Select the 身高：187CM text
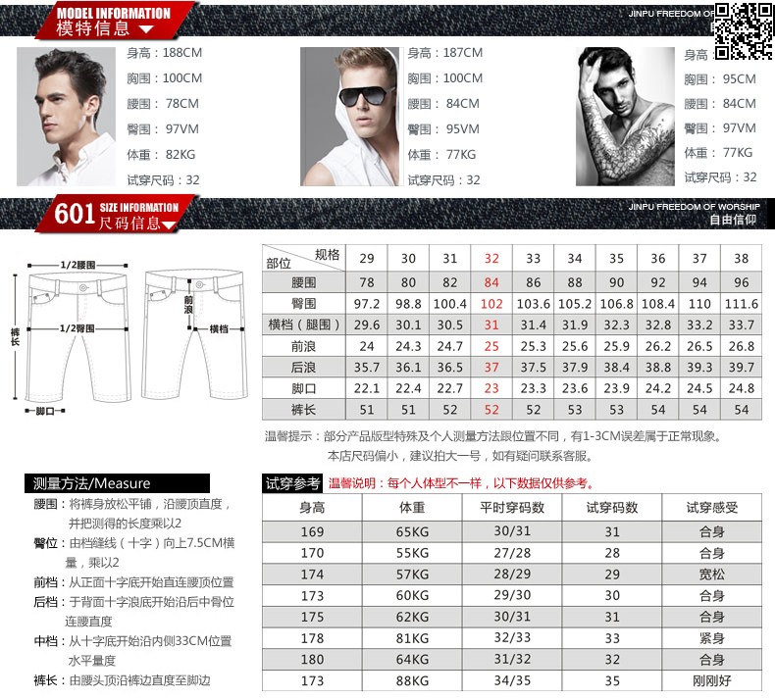This screenshot has width=775, height=700. (x=444, y=52)
